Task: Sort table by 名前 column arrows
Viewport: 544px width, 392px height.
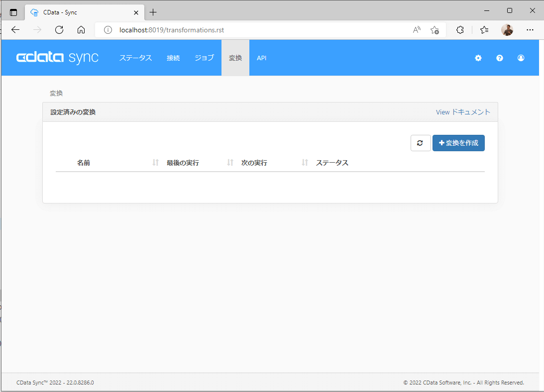Action: (x=155, y=162)
